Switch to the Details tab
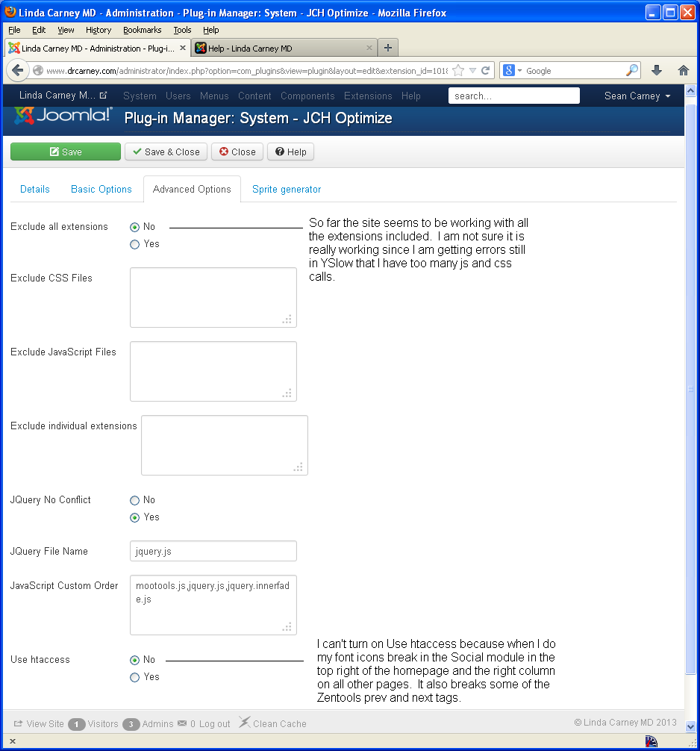Screen dimensions: 700x751 click(35, 189)
